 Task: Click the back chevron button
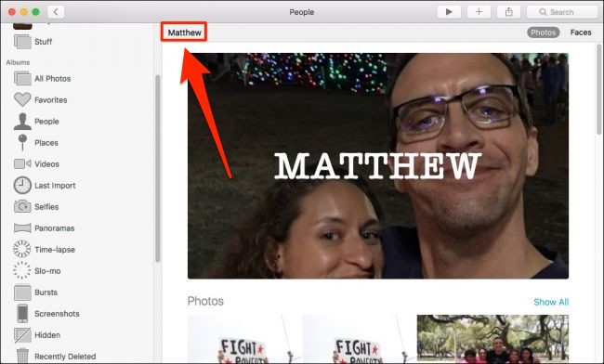(56, 11)
